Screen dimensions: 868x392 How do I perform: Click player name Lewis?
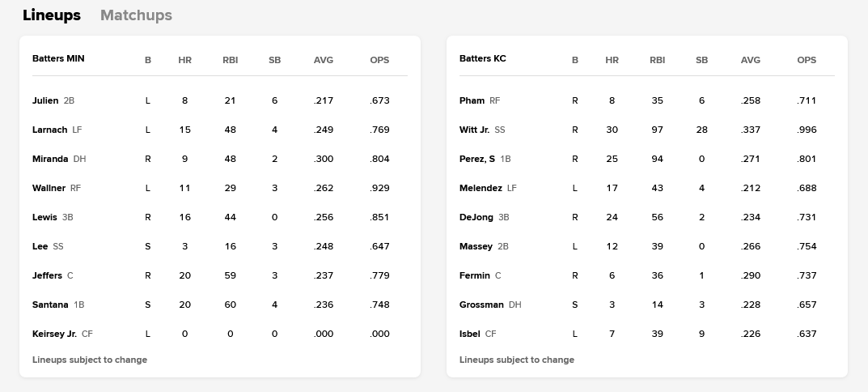coord(44,217)
